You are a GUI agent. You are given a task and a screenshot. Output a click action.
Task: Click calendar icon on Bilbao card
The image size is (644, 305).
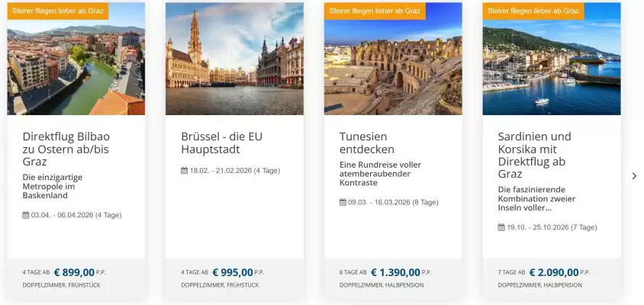(x=26, y=215)
